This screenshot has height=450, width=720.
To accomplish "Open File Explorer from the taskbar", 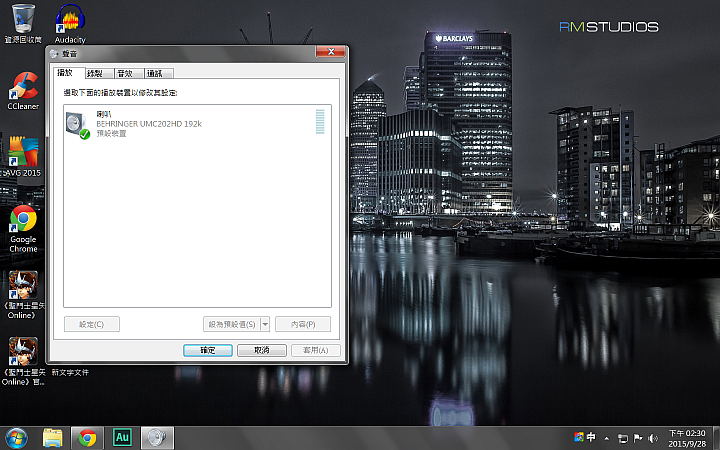I will [53, 438].
